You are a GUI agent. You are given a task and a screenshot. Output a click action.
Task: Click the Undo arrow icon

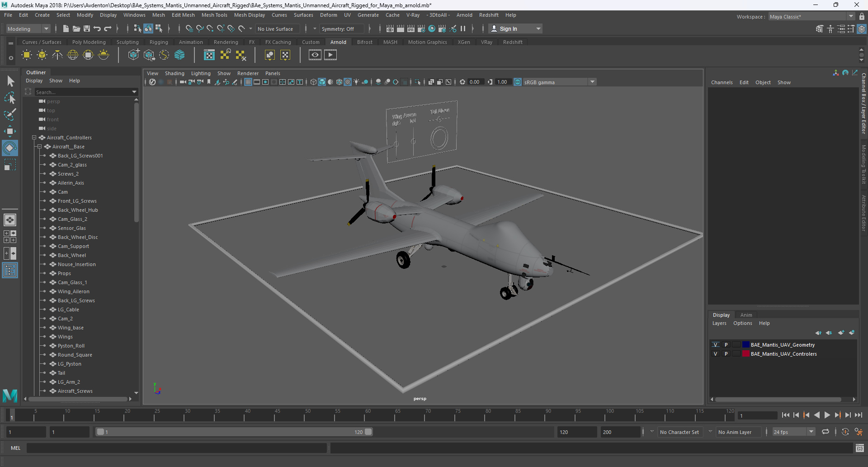[x=97, y=29]
